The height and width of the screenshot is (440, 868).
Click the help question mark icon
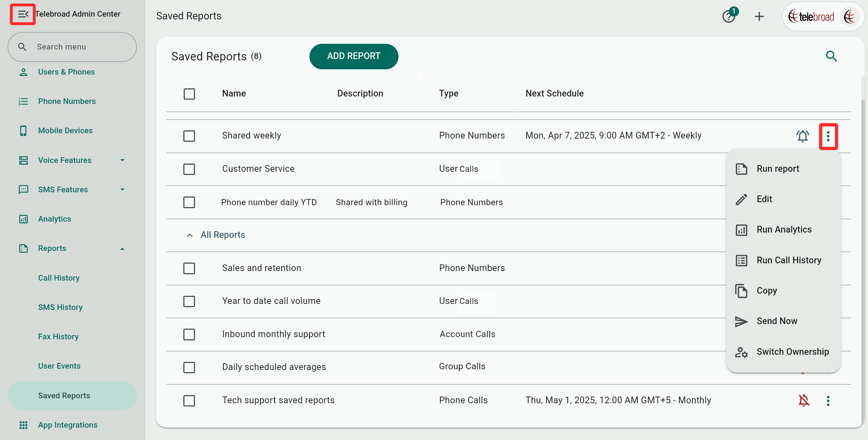click(728, 16)
